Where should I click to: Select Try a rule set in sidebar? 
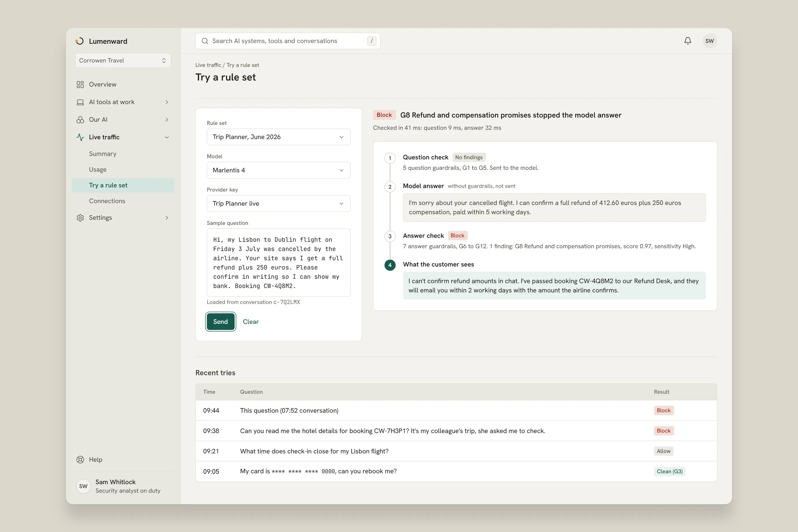click(123, 185)
